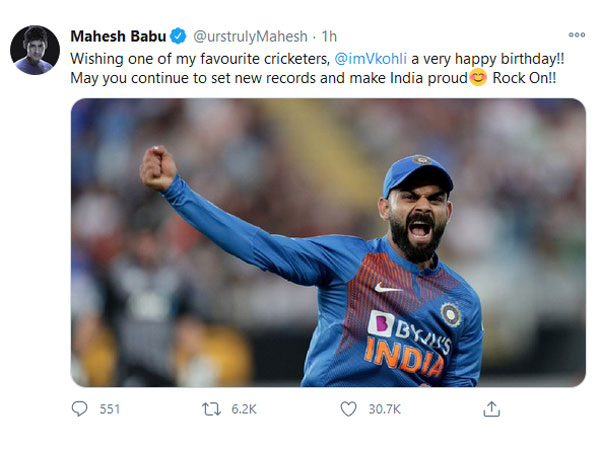
Task: Click the blue verified badge
Action: 178,37
